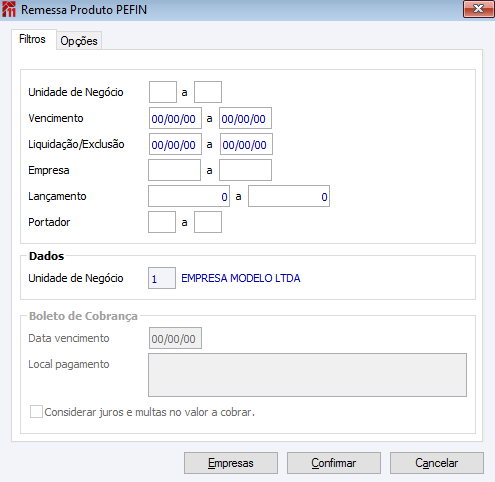Image resolution: width=495 pixels, height=482 pixels.
Task: Click the Data vencimento date field
Action: point(175,338)
